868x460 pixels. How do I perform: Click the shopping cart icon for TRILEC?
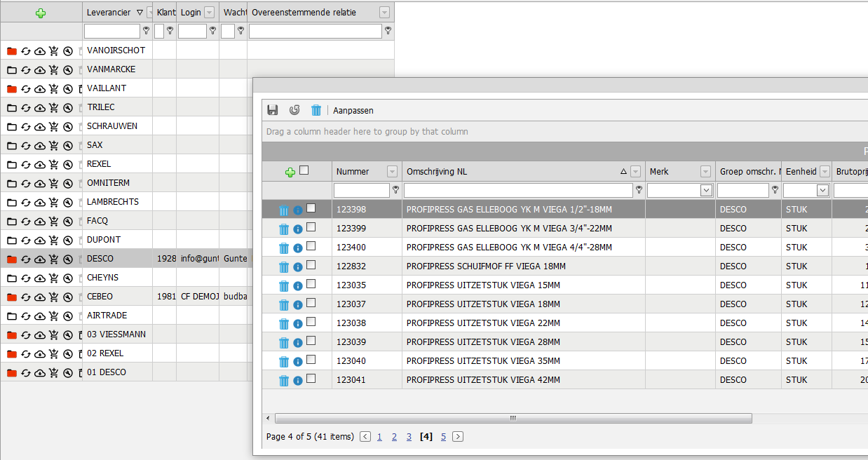[x=54, y=107]
